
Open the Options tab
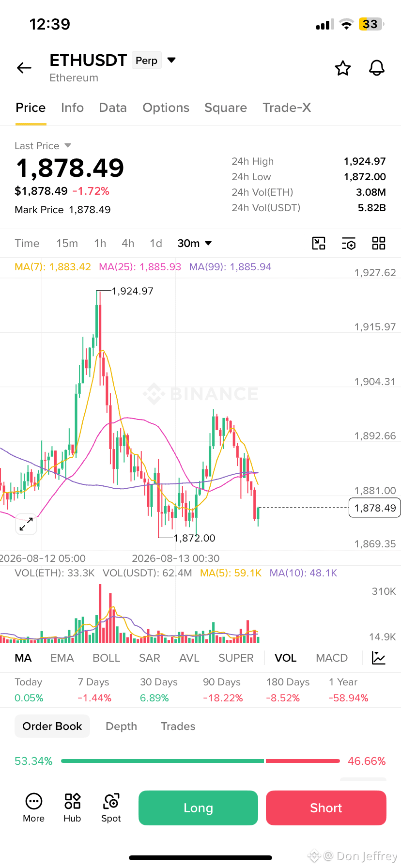[166, 108]
